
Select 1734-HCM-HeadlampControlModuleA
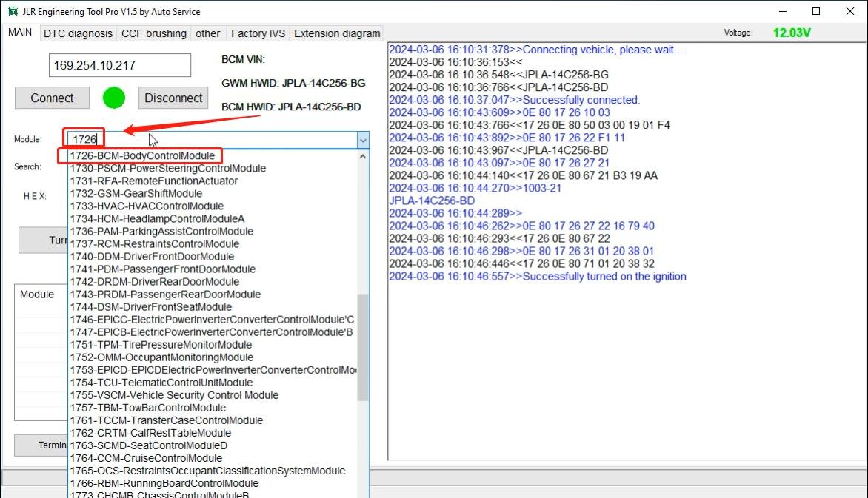tap(213, 218)
